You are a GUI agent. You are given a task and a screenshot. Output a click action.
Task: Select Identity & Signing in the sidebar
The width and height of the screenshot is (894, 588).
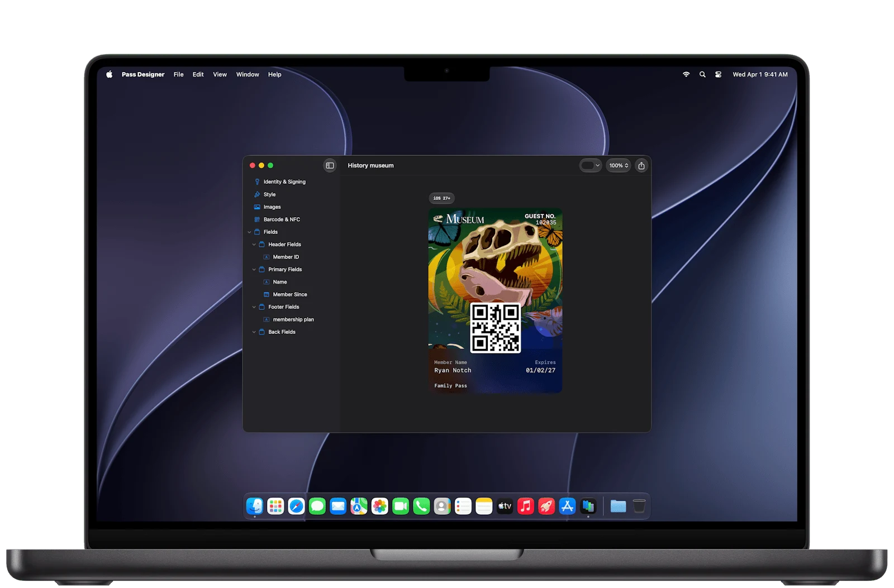[284, 181]
